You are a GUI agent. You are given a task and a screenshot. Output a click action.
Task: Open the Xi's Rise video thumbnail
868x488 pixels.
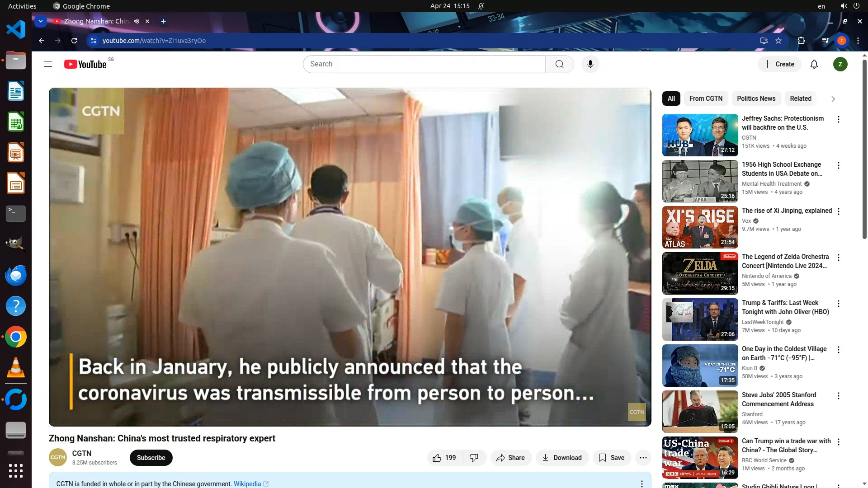click(x=700, y=227)
